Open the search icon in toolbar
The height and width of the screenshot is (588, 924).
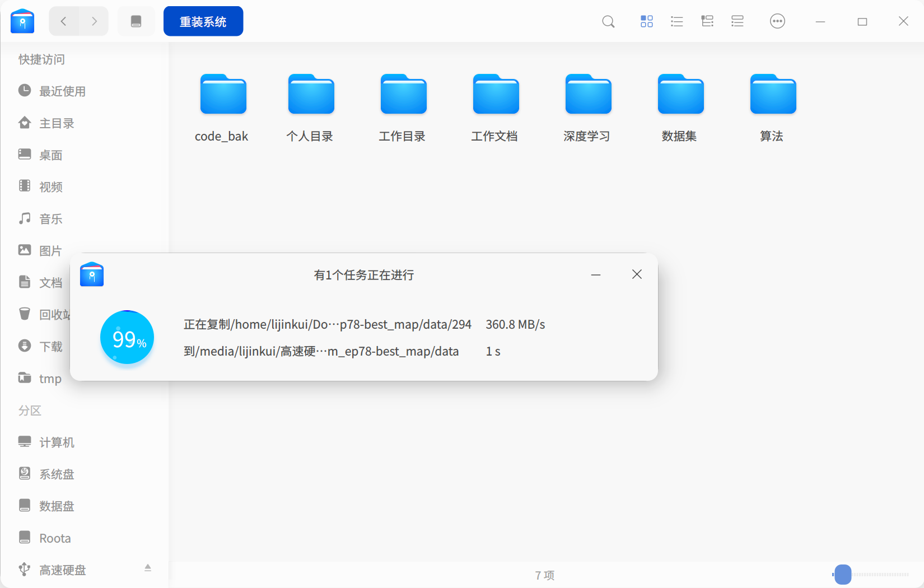[608, 22]
